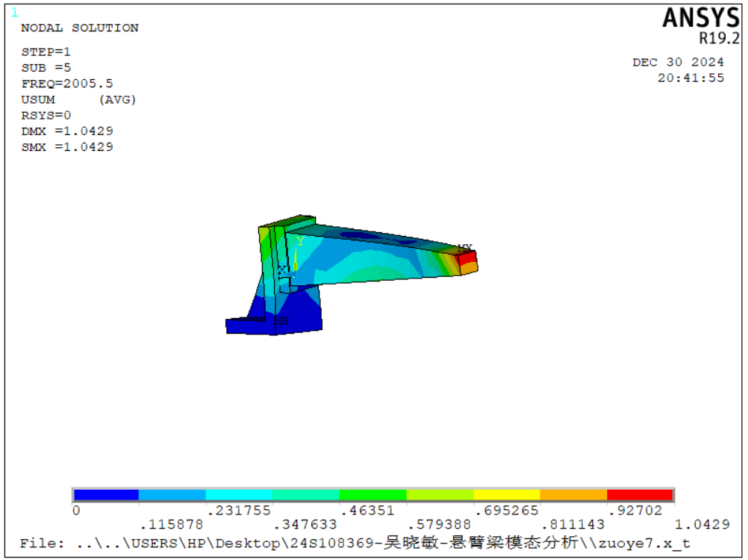This screenshot has width=748, height=560.
Task: Click the DEC 30 2024 date
Action: (678, 63)
